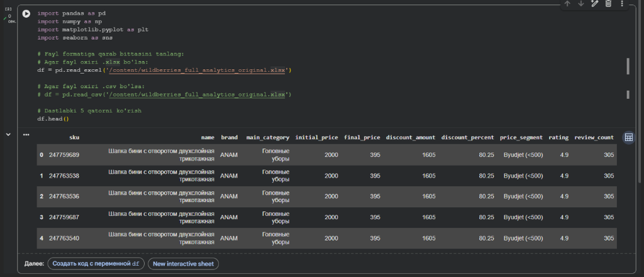The width and height of the screenshot is (644, 277).
Task: Click the name column header
Action: (208, 138)
